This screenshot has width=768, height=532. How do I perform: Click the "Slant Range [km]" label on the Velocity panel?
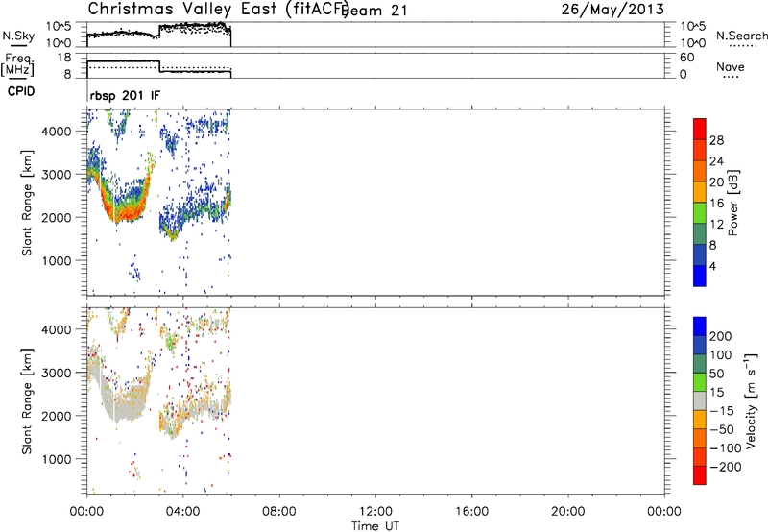pos(27,401)
